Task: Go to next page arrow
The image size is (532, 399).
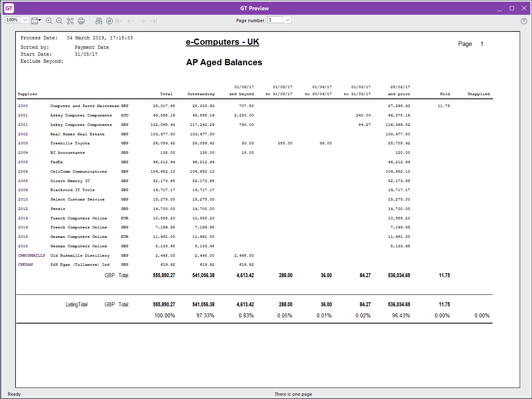Action: [142, 21]
